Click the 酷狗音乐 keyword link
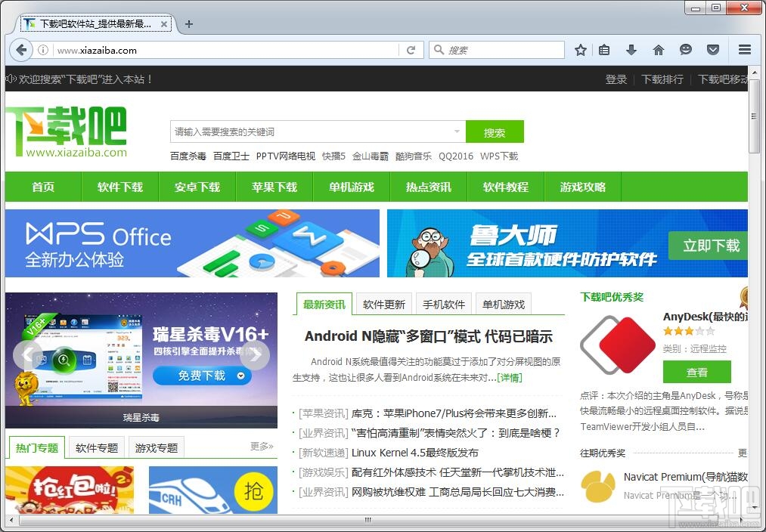766x532 pixels. [414, 156]
